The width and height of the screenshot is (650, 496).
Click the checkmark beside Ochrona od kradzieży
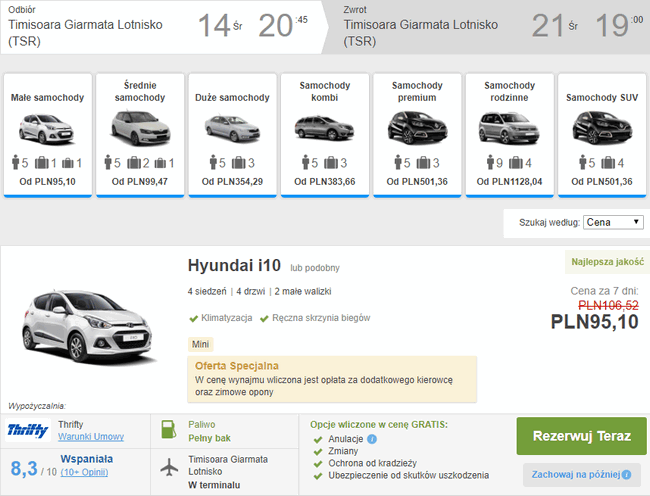tap(318, 464)
